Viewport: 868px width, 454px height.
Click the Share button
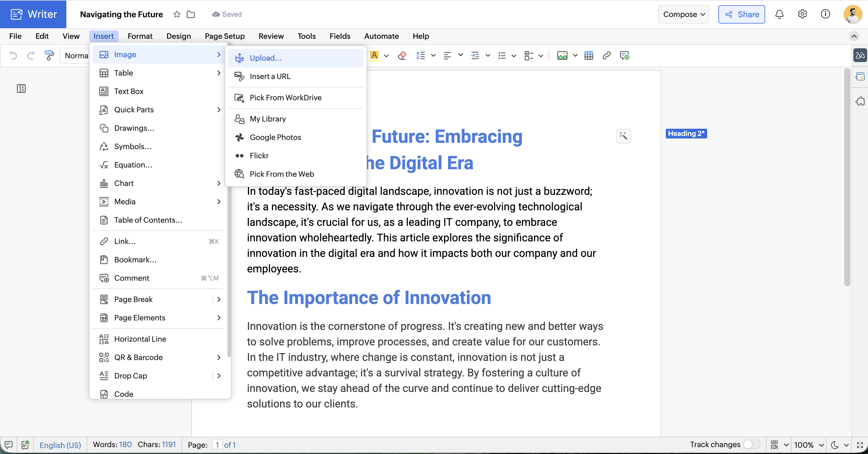tap(741, 14)
